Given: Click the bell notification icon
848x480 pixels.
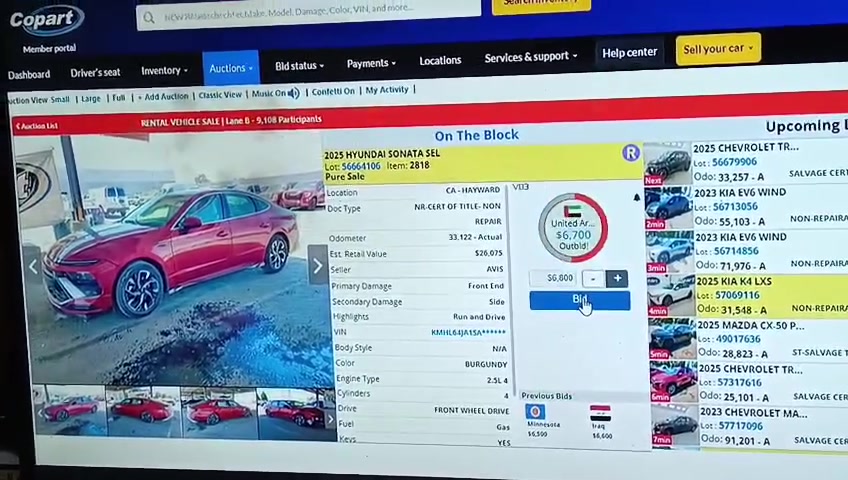Looking at the screenshot, I should click(637, 198).
